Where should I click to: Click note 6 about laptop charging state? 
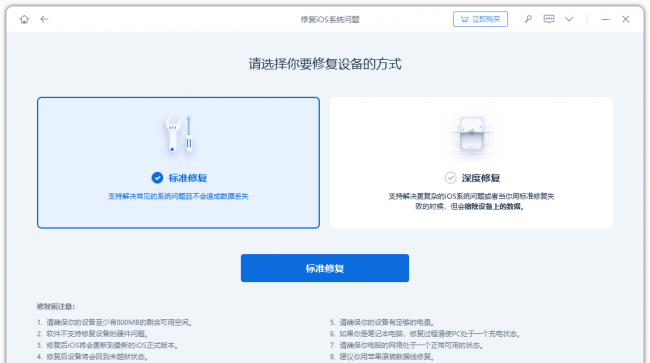tap(425, 334)
